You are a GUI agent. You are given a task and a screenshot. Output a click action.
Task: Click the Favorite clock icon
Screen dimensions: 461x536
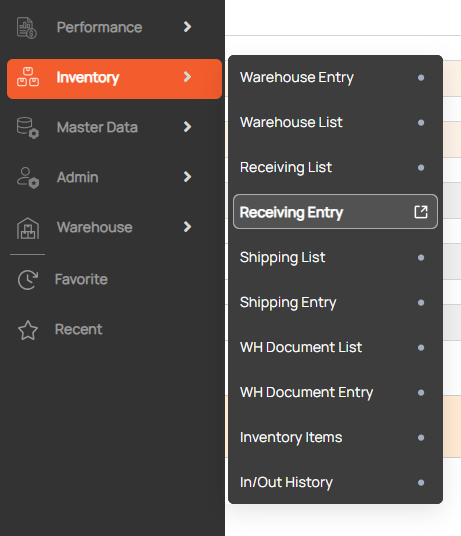pos(28,280)
